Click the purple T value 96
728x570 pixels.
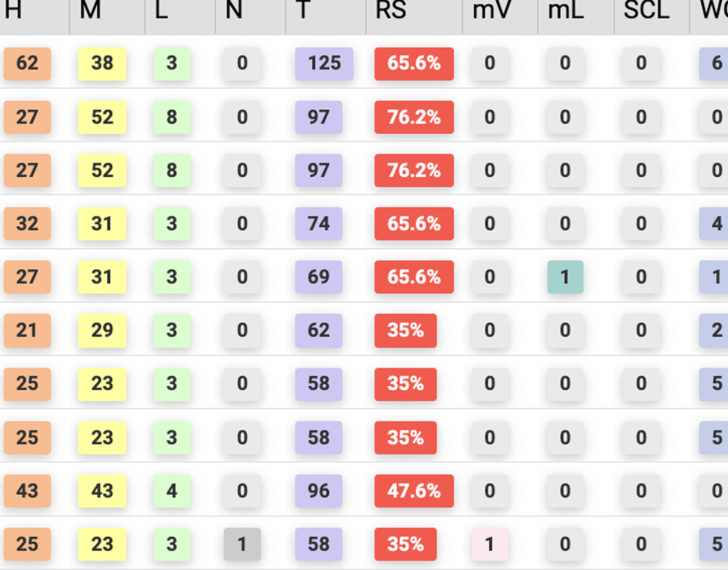tap(318, 491)
